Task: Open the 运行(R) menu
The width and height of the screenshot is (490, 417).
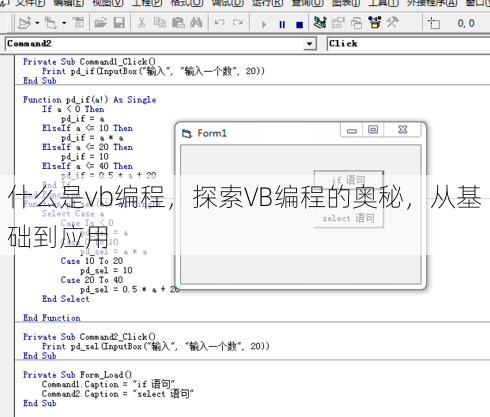Action: (x=268, y=3)
